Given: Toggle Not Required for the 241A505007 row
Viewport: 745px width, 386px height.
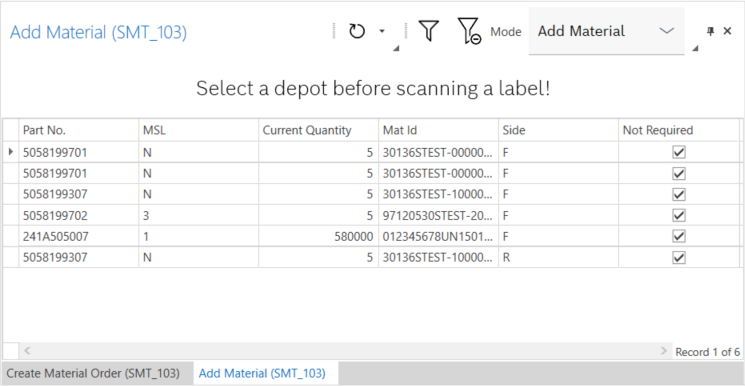Looking at the screenshot, I should click(x=679, y=236).
